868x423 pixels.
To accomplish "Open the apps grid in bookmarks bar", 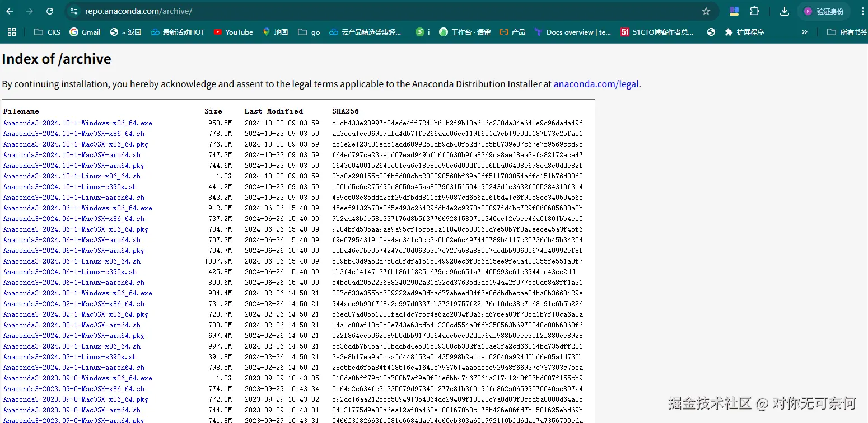I will pyautogui.click(x=12, y=32).
